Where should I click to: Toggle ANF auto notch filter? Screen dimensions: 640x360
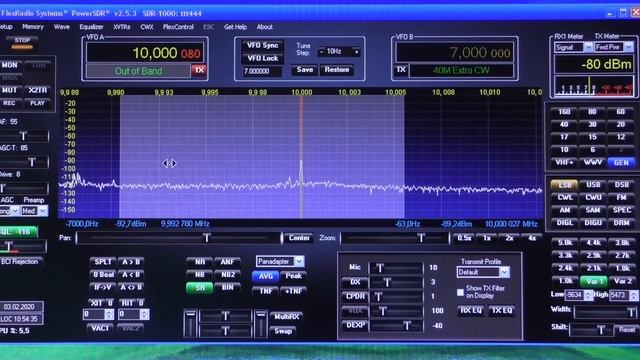tap(227, 262)
